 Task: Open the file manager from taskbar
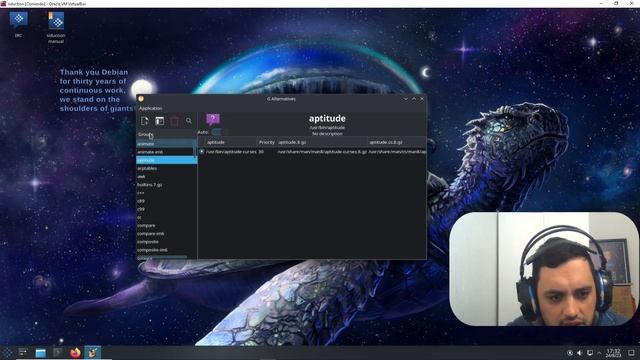click(x=40, y=353)
